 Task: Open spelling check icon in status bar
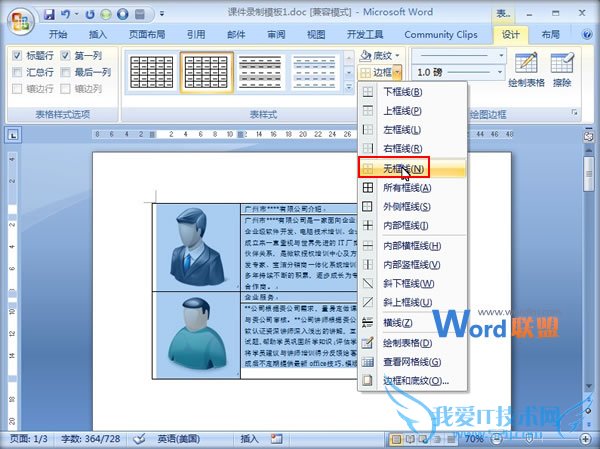pos(139,438)
